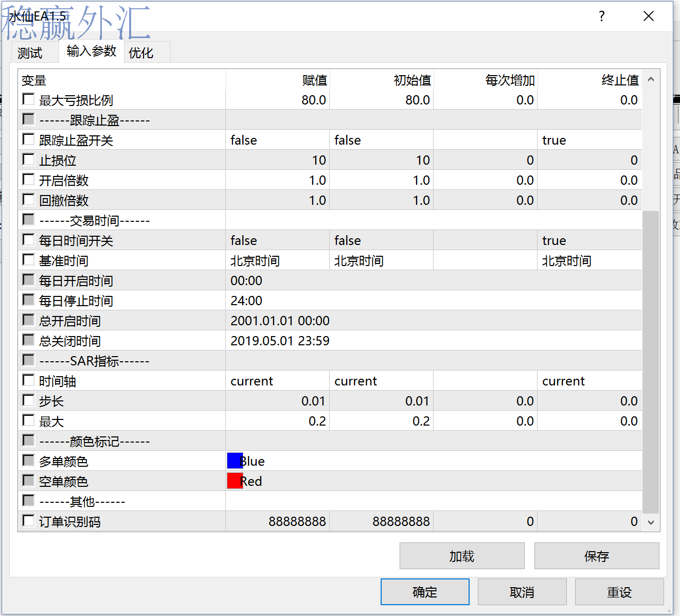Tick the 订单识别码 checkbox
The image size is (680, 616).
click(x=29, y=521)
